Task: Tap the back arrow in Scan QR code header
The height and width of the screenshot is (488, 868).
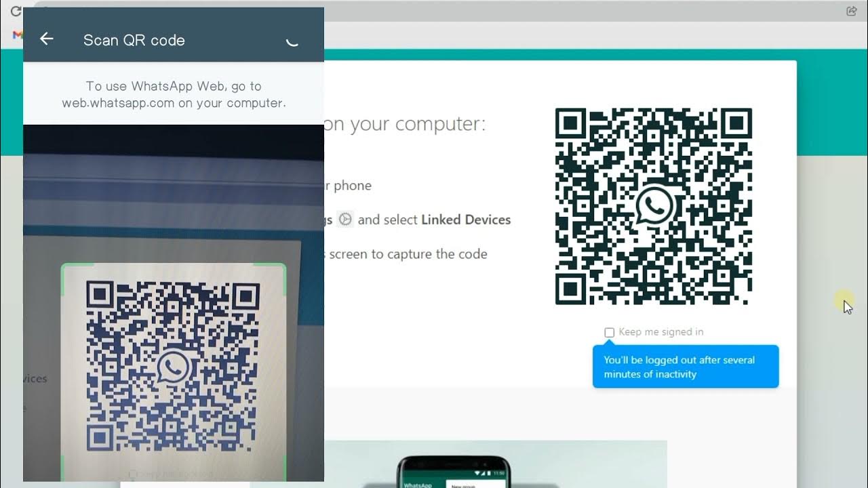Action: click(46, 39)
